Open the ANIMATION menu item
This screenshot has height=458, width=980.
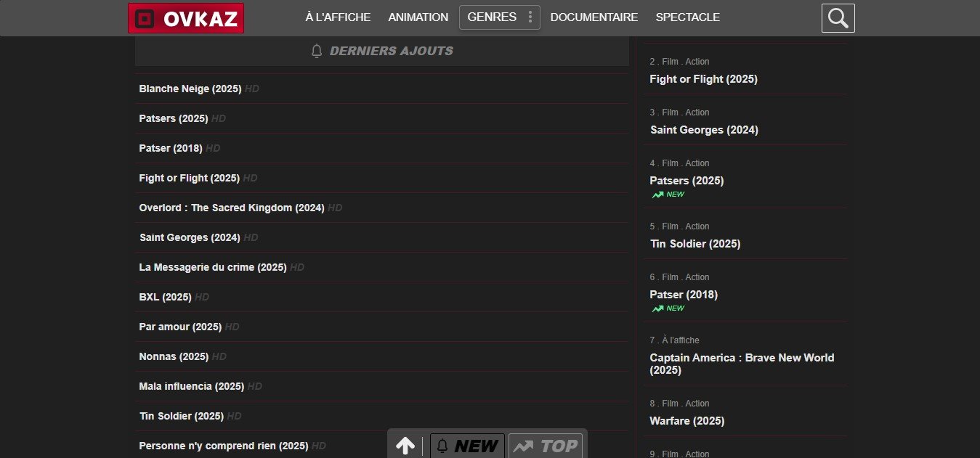pos(418,17)
